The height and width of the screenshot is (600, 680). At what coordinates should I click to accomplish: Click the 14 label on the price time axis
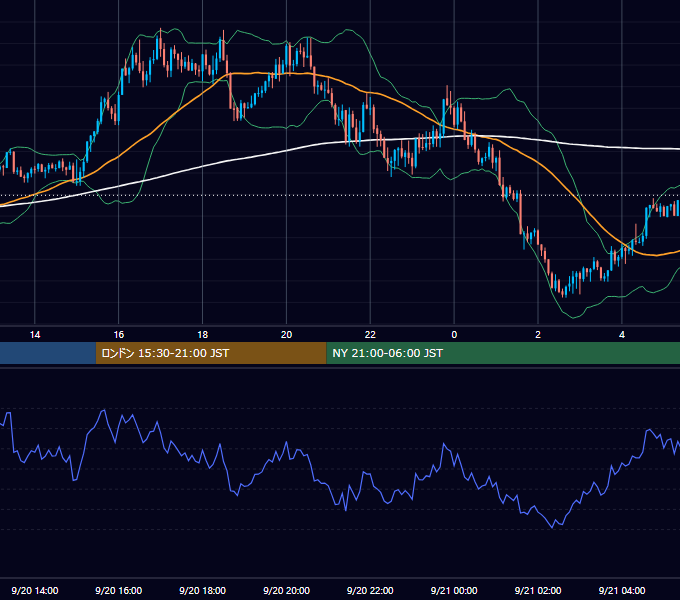[x=35, y=335]
